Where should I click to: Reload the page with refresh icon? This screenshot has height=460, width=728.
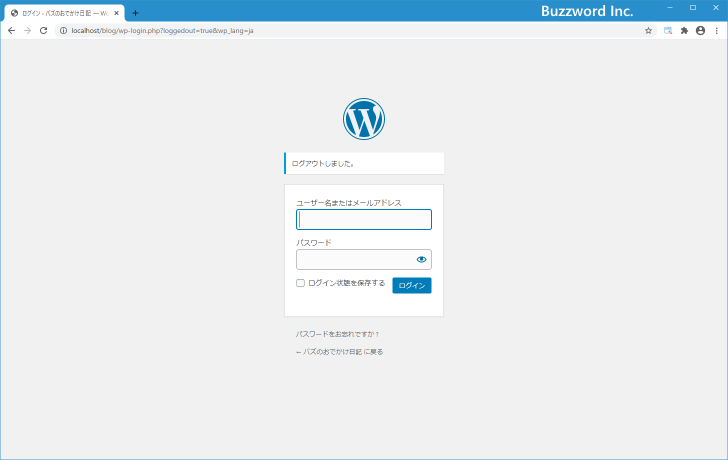(43, 31)
